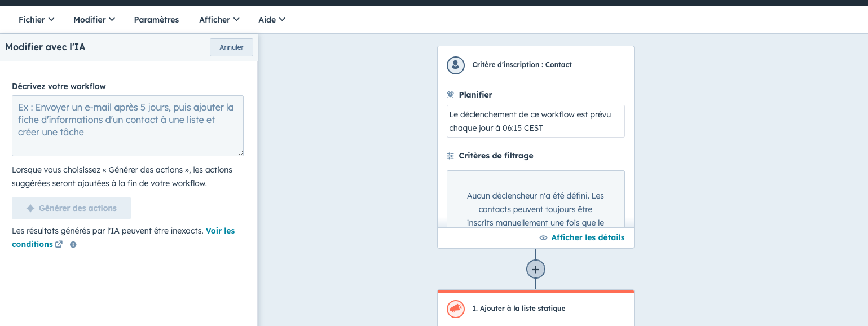The height and width of the screenshot is (326, 868).
Task: Click the external link icon after conditions
Action: pyautogui.click(x=59, y=244)
